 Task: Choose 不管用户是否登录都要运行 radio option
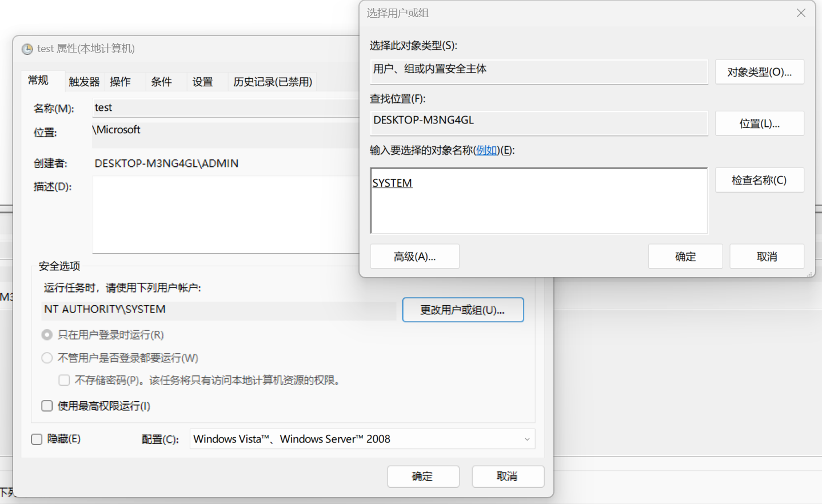(x=47, y=358)
